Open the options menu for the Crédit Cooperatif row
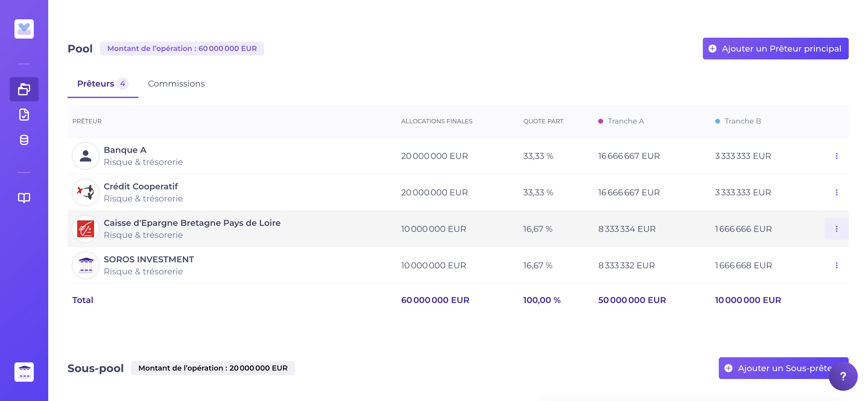Viewport: 868px width, 401px height. coord(836,192)
